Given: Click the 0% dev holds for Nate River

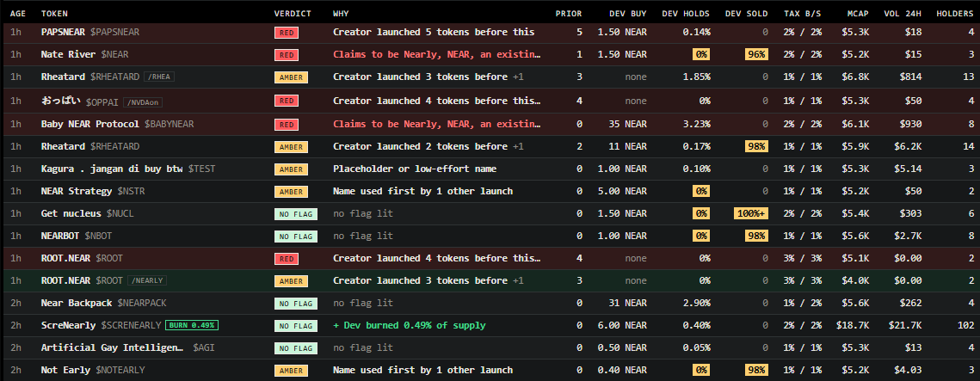Looking at the screenshot, I should coord(701,54).
